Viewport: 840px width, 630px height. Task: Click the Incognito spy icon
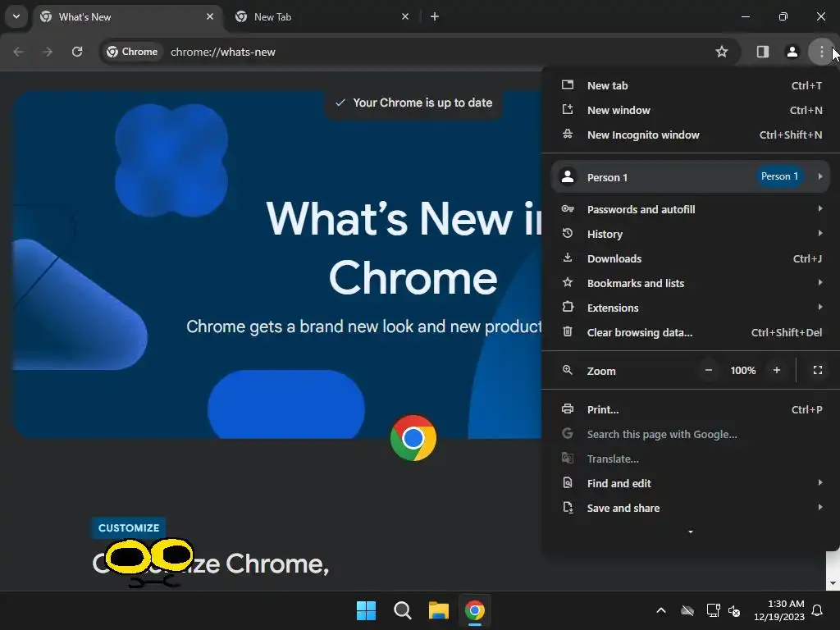click(568, 135)
